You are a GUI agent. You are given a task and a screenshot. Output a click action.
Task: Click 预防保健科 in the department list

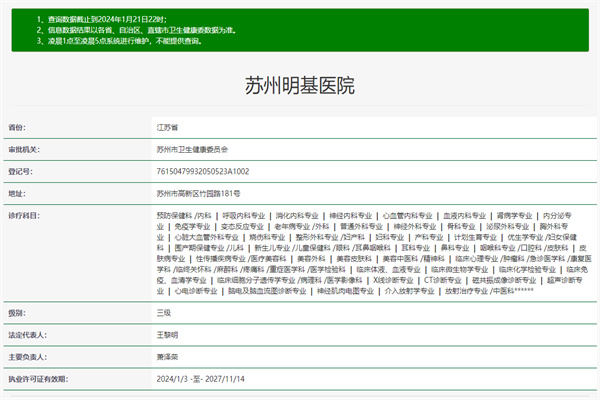174,216
